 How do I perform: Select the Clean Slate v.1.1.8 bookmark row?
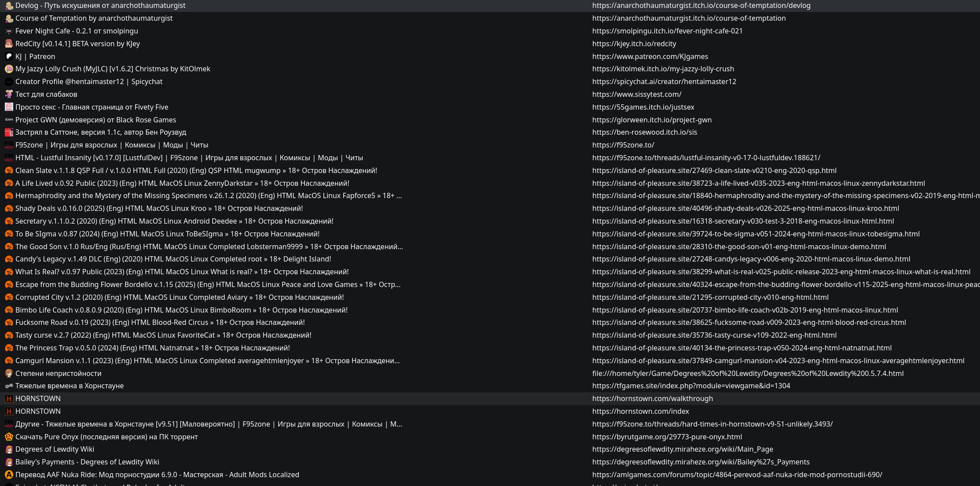point(196,171)
